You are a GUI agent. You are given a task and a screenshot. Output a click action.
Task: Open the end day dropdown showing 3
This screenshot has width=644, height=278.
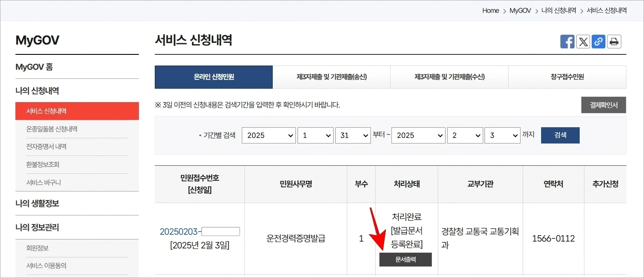pos(502,135)
